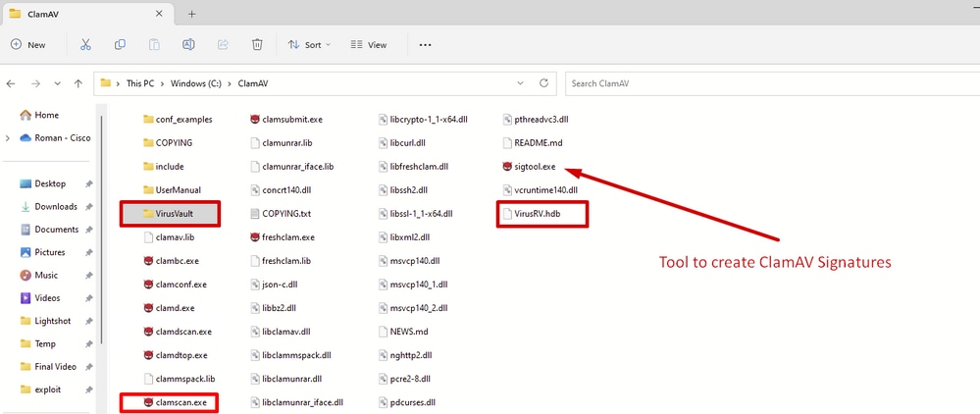Select the UserManual folder
Screen dimensions: 980x414
click(x=172, y=189)
